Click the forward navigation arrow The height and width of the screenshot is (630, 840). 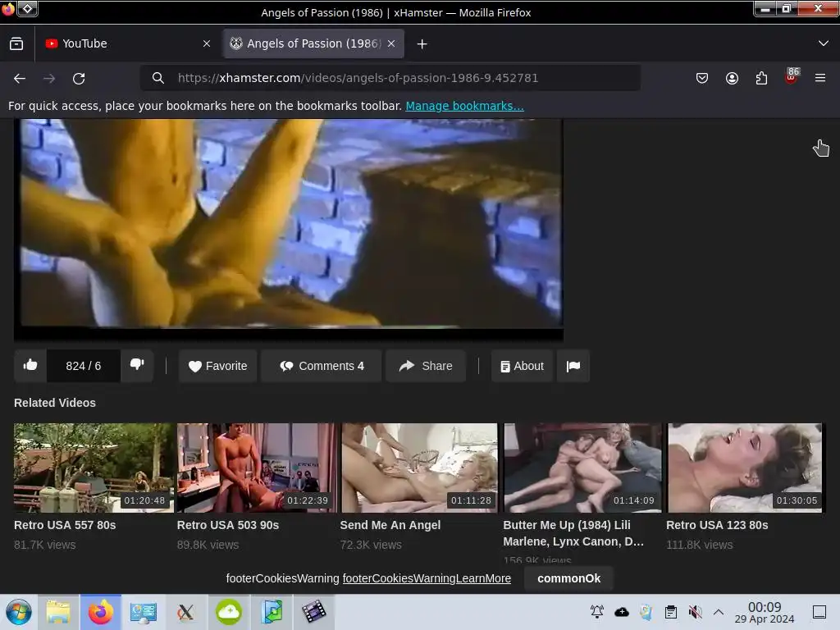[x=49, y=79]
